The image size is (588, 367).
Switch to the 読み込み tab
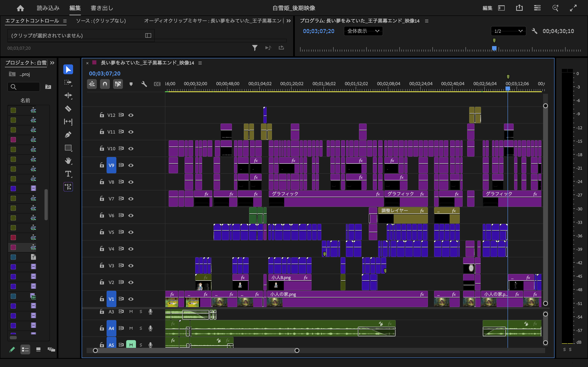point(48,8)
